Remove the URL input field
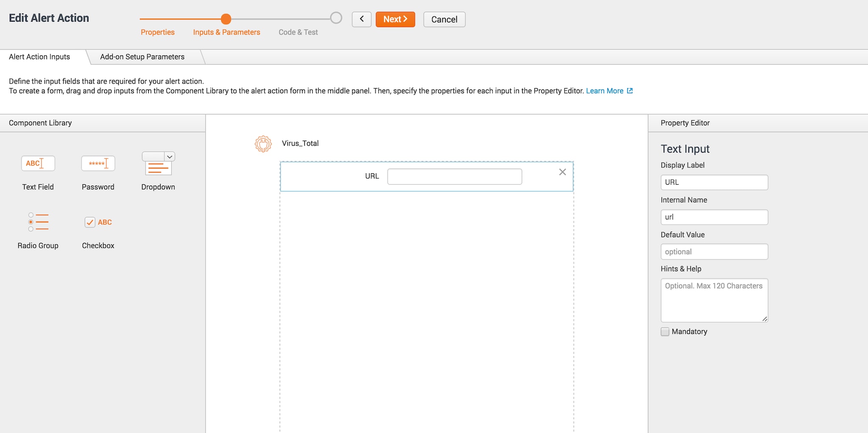The height and width of the screenshot is (433, 868). click(562, 172)
